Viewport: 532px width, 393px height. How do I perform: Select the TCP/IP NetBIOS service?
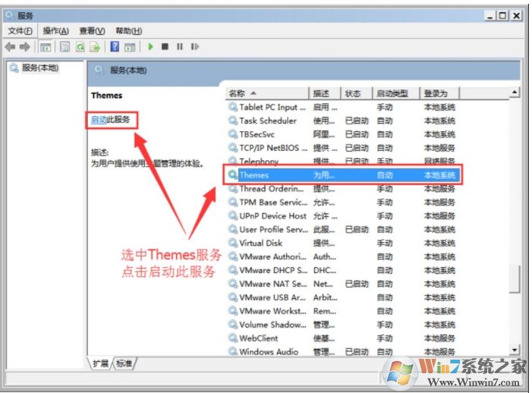click(342, 148)
